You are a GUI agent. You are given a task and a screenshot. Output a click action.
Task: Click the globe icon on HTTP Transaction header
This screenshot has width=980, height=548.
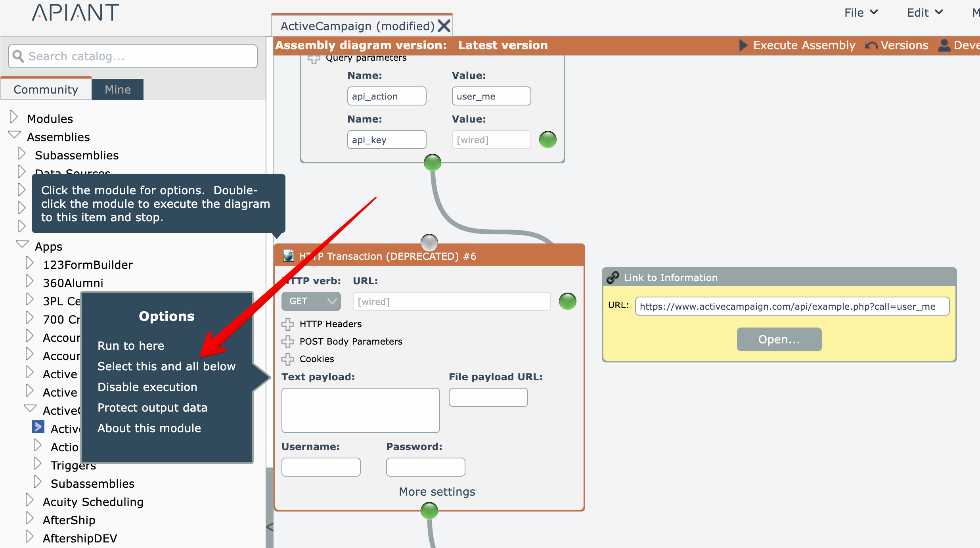pos(288,256)
